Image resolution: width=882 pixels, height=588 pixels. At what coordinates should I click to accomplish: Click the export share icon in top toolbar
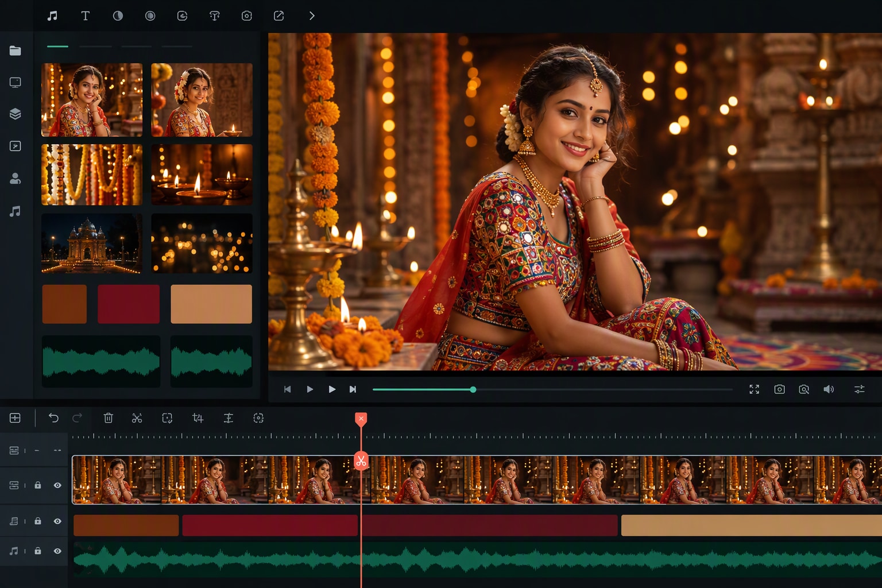click(279, 16)
